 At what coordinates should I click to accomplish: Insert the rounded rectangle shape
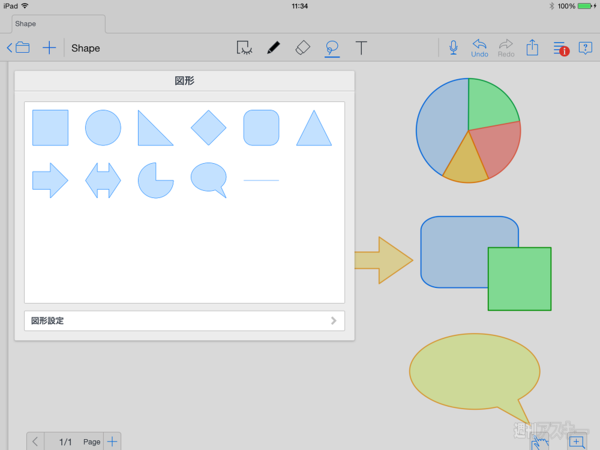[x=261, y=128]
